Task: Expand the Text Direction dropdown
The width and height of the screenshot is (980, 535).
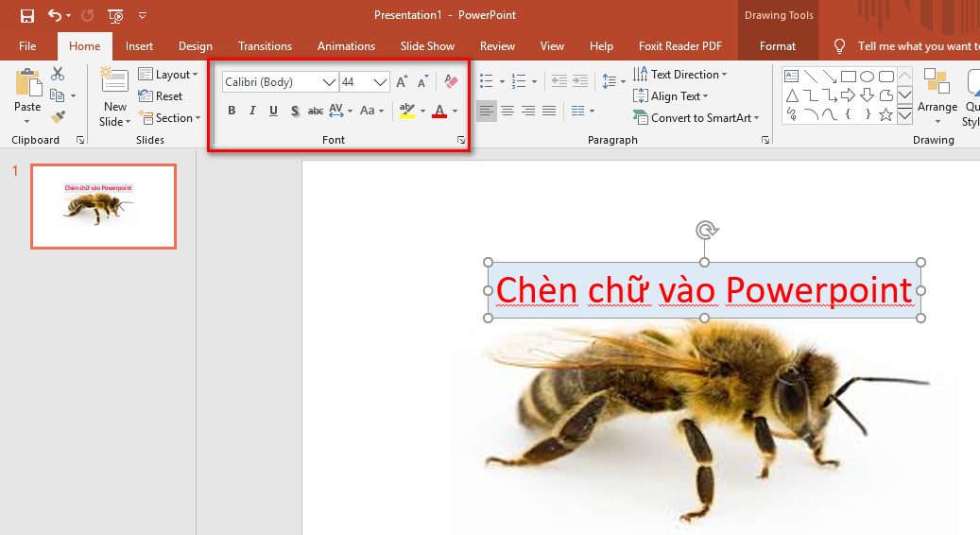Action: [x=680, y=75]
